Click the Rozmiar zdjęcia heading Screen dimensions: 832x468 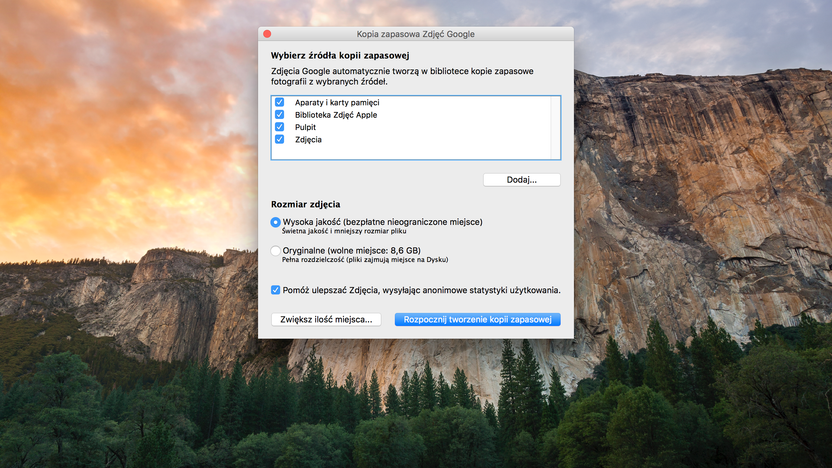click(306, 204)
